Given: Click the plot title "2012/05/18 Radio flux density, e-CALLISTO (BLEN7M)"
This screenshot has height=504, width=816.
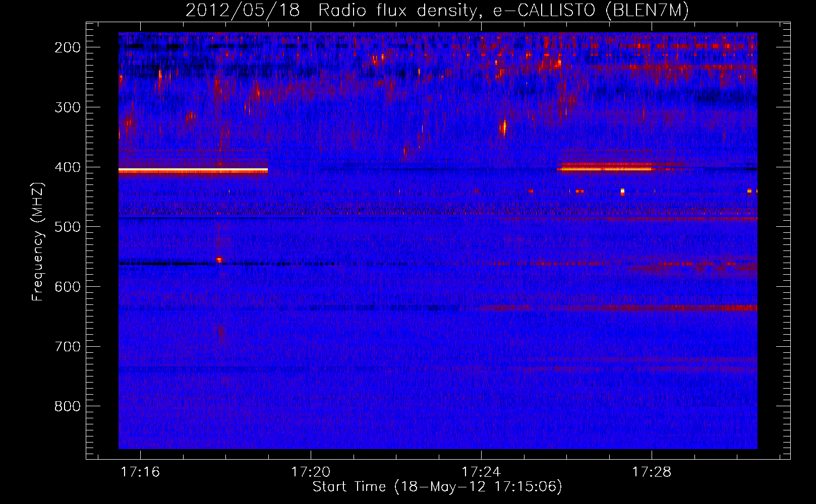Looking at the screenshot, I should [437, 10].
